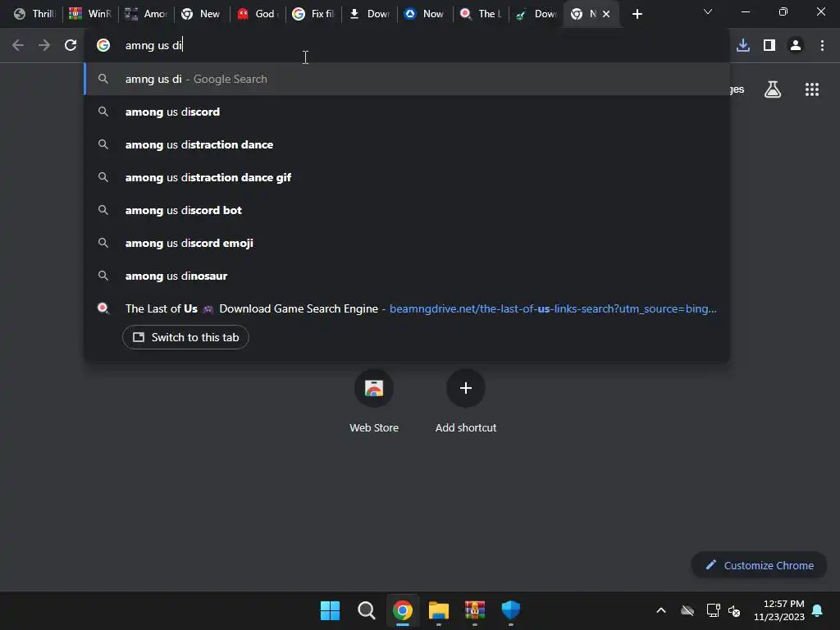Select 'among us discord bot' suggestion
The image size is (840, 630).
(407, 210)
